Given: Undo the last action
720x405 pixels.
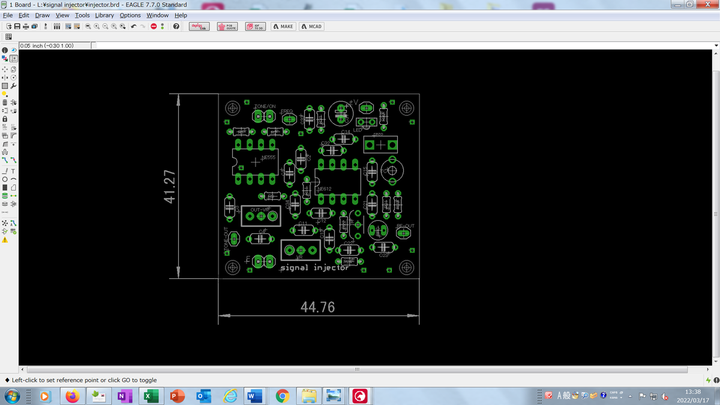Looking at the screenshot, I should (134, 27).
